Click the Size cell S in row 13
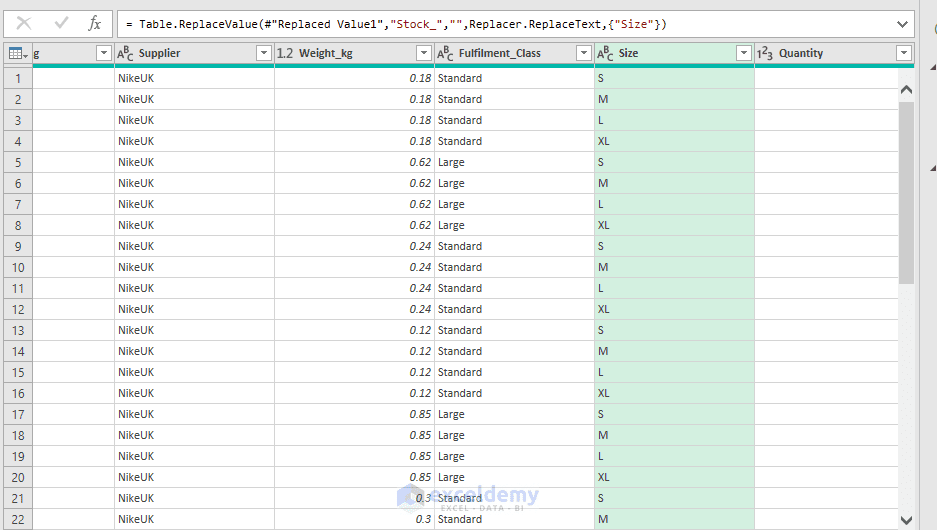The image size is (937, 530). [675, 330]
